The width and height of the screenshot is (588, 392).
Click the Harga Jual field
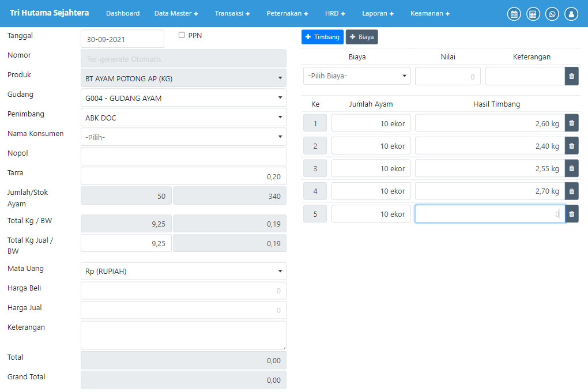pos(183,310)
